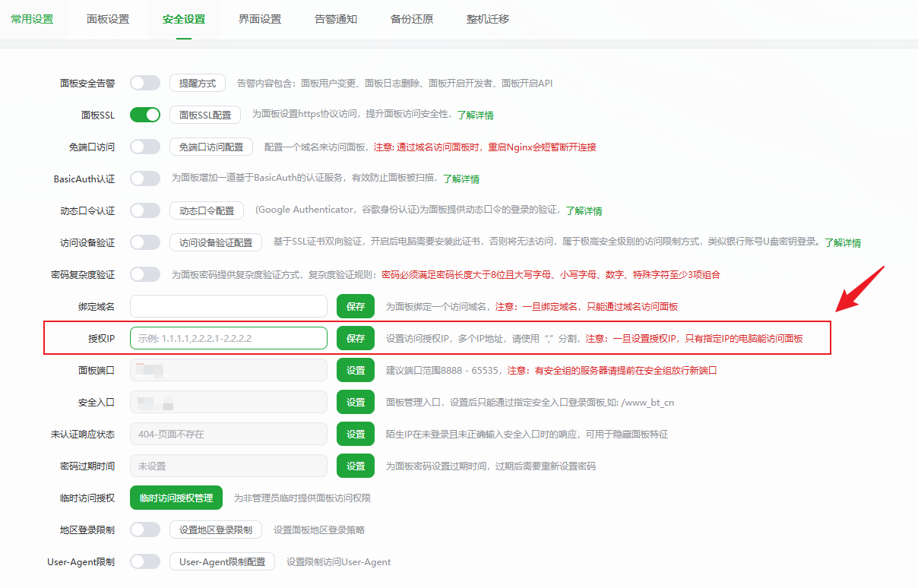The height and width of the screenshot is (588, 918).
Task: Enable 动态口令认证 switch
Action: point(145,210)
